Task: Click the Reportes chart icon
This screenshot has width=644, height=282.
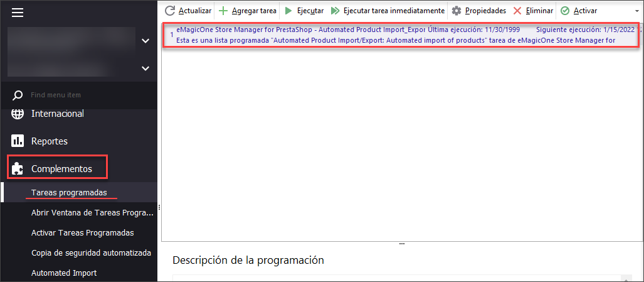Action: tap(18, 141)
